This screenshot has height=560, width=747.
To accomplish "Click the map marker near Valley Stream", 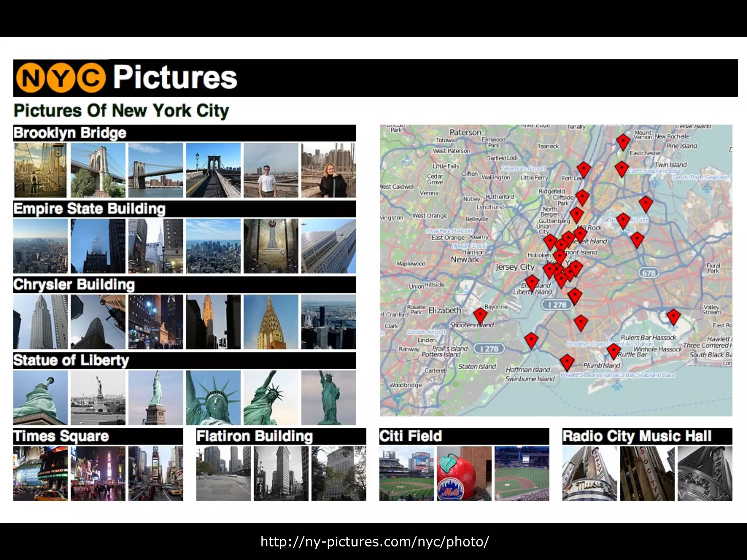I will pyautogui.click(x=674, y=317).
